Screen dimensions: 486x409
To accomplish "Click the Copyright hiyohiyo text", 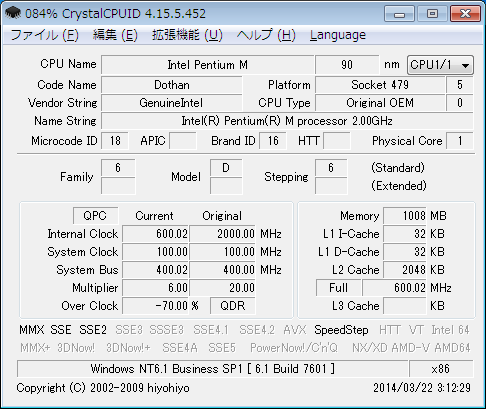I will (x=103, y=388).
